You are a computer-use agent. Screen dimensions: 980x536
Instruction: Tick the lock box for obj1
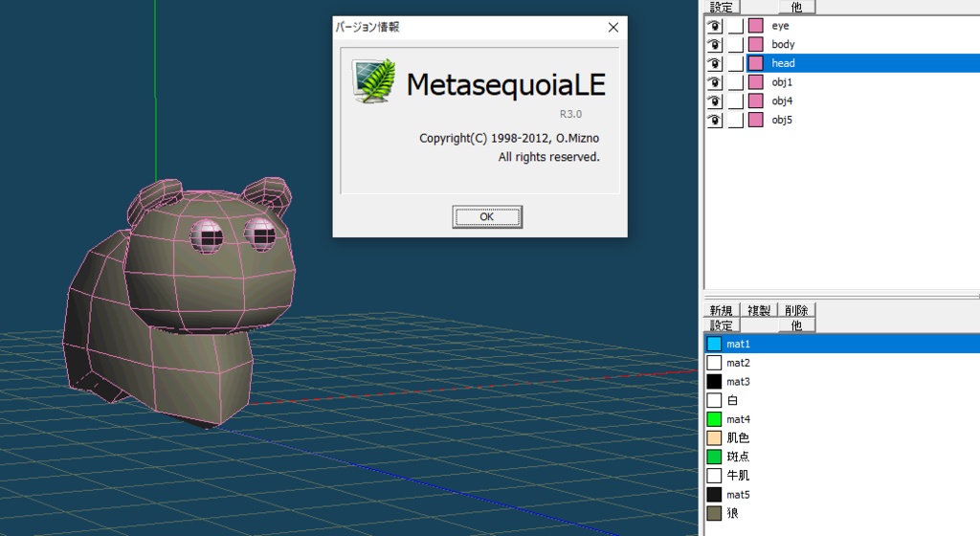[736, 82]
